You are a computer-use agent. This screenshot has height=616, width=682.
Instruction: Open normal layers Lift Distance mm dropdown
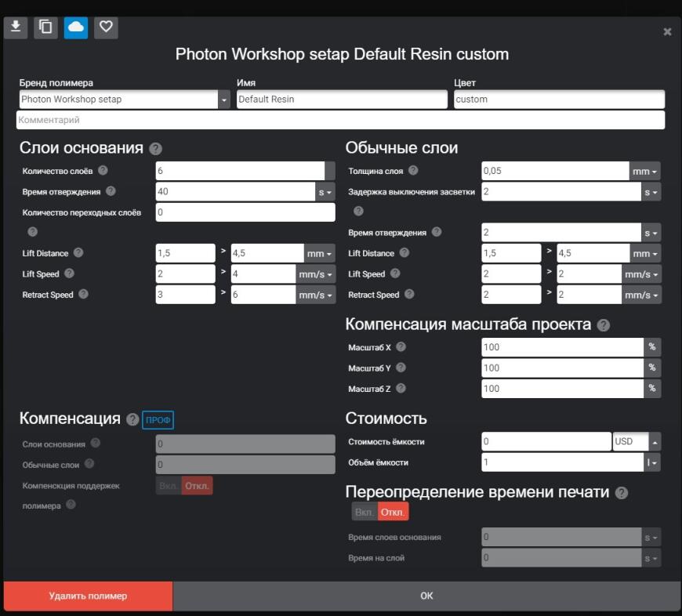point(645,253)
